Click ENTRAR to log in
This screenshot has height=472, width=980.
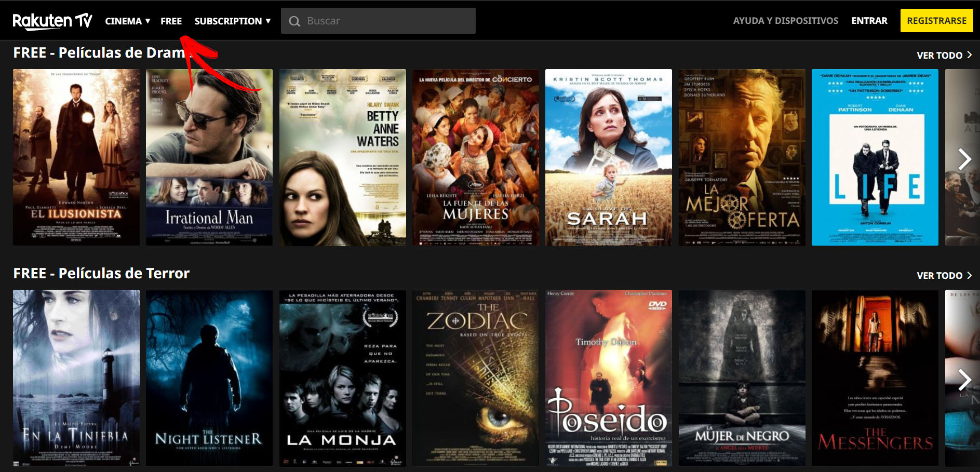point(869,21)
